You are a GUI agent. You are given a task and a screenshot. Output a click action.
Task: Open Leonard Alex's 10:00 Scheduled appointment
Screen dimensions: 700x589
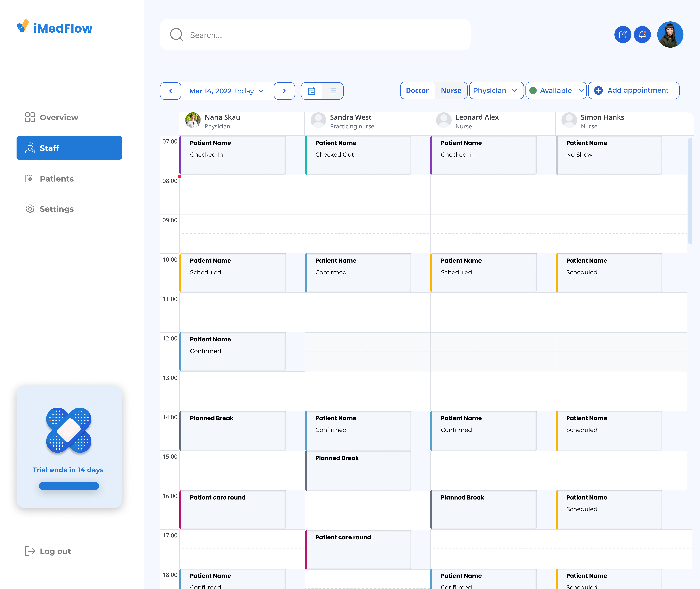(x=483, y=273)
